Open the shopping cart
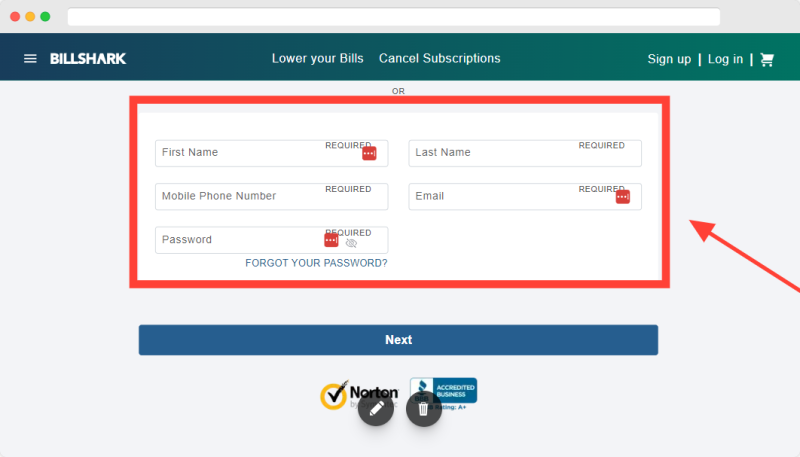Screen dimensions: 800x457 pyautogui.click(x=767, y=60)
